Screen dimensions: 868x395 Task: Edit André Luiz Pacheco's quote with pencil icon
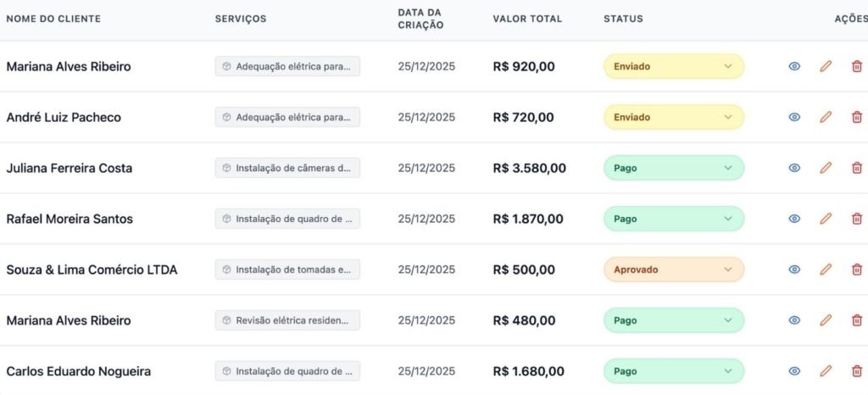pos(826,117)
